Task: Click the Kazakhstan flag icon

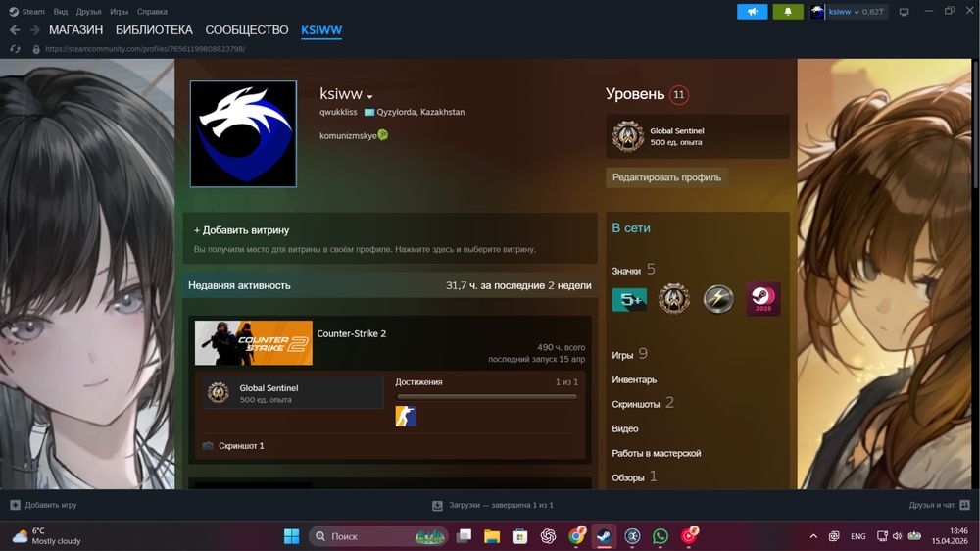Action: point(369,112)
